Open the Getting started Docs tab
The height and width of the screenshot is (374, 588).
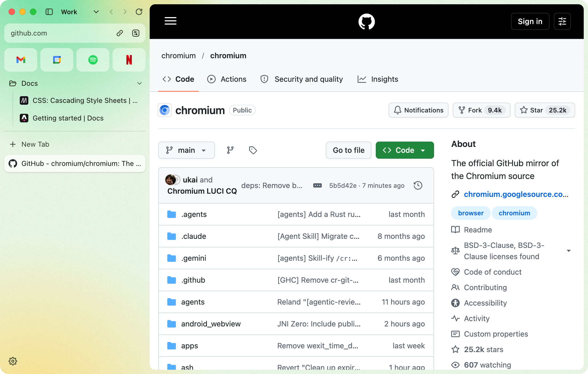(79, 118)
